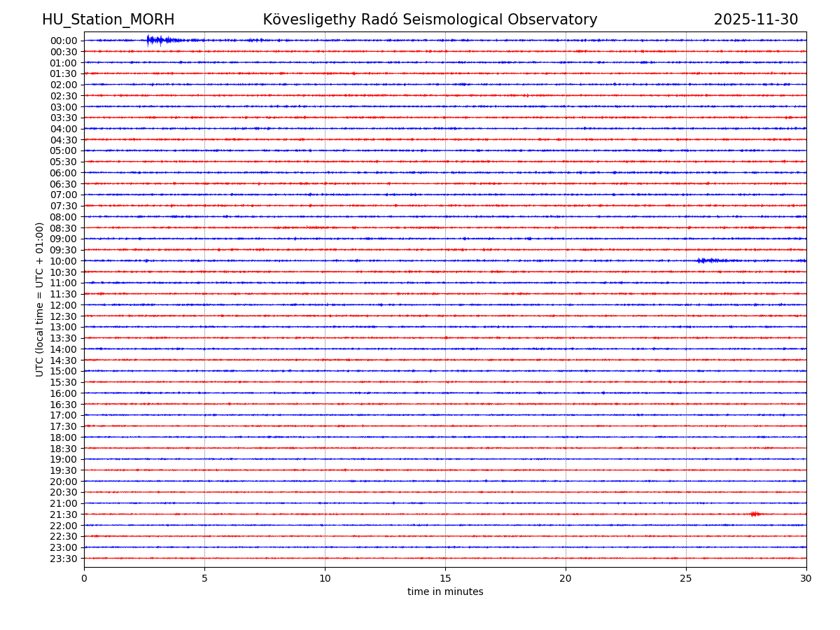Click the HU_Station_MORH station label

point(108,20)
